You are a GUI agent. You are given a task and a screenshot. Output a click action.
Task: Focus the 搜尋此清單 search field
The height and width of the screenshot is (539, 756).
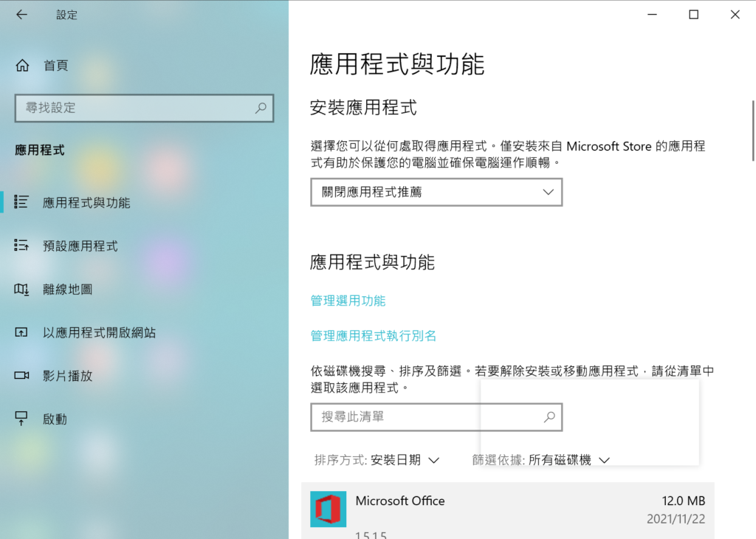[x=436, y=417]
